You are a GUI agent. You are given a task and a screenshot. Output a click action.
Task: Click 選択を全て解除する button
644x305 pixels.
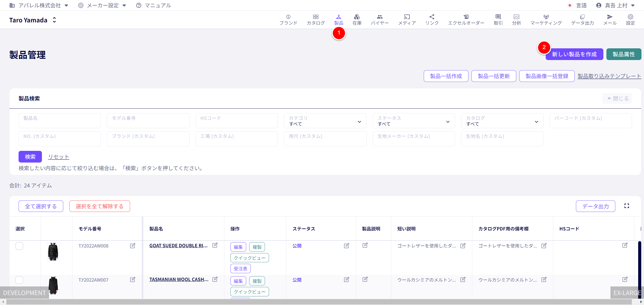(x=100, y=206)
